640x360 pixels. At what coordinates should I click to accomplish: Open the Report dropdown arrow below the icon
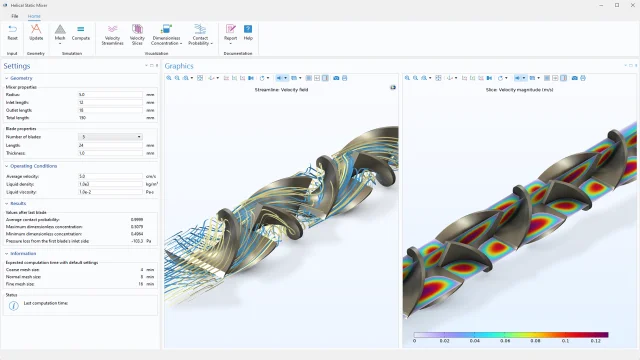coord(231,43)
